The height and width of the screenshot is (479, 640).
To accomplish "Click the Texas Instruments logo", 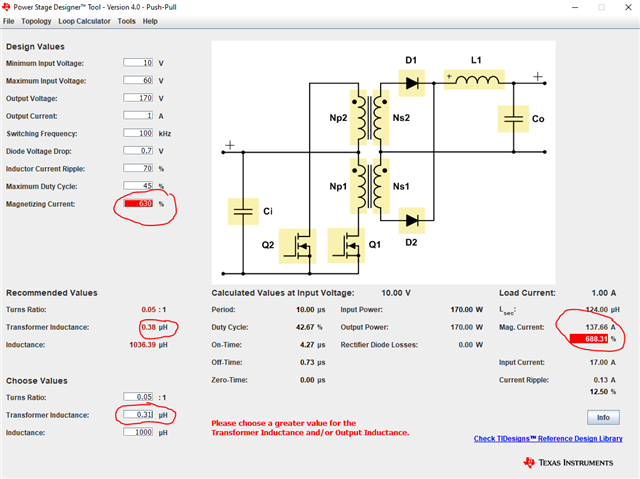I will (568, 462).
